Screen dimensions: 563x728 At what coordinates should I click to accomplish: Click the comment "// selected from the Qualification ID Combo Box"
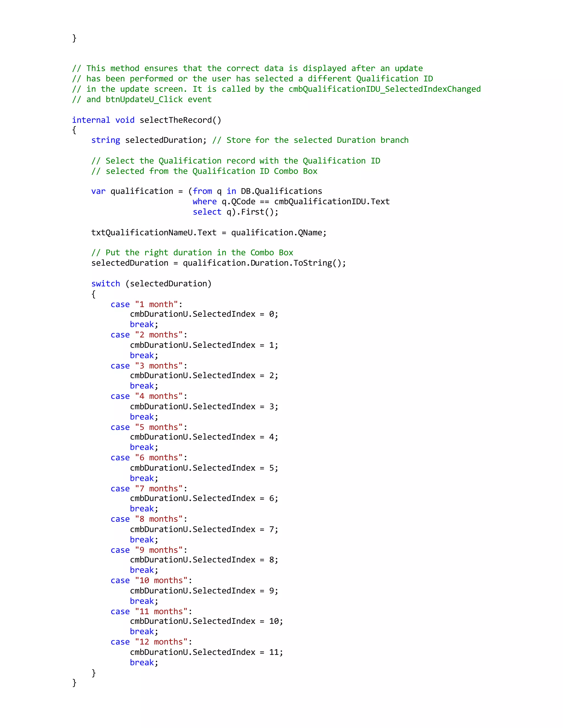pos(205,171)
